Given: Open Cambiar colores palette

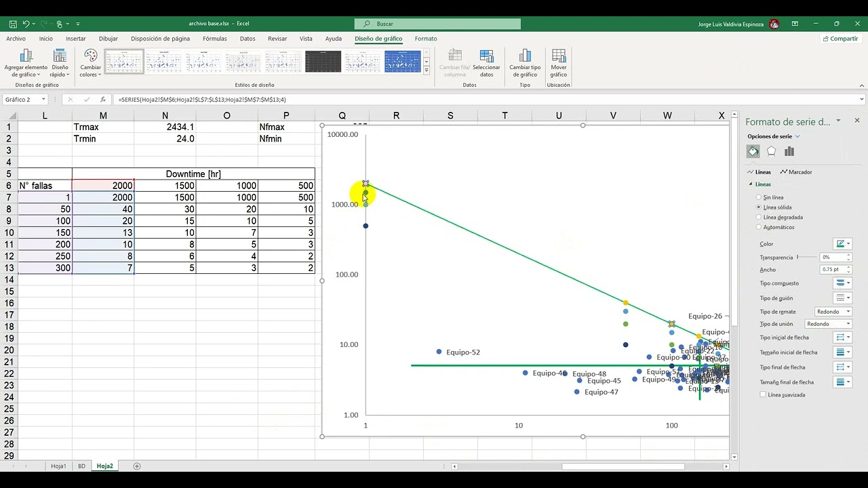Looking at the screenshot, I should point(90,63).
